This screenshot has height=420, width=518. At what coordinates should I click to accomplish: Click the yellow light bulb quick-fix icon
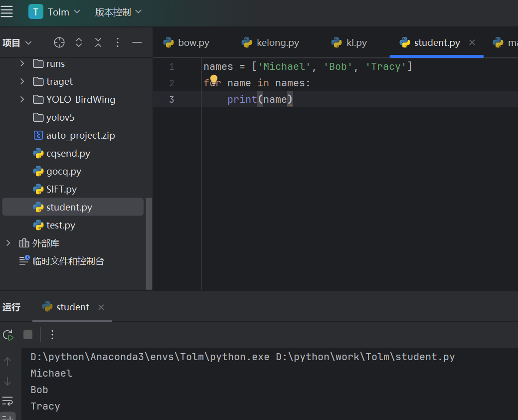[x=214, y=79]
